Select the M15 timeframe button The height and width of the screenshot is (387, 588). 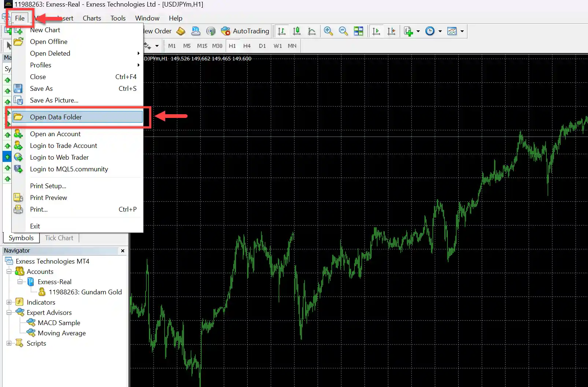coord(202,46)
